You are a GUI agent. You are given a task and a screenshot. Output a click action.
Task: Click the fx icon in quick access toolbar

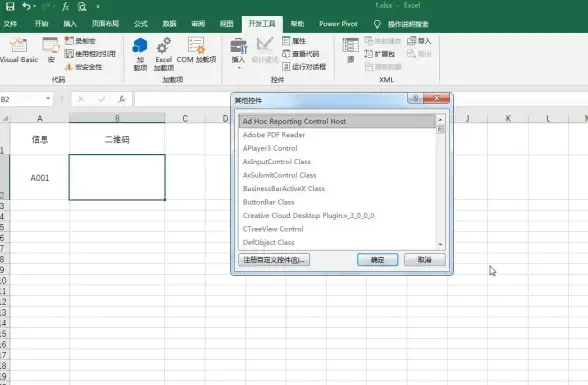tap(65, 6)
